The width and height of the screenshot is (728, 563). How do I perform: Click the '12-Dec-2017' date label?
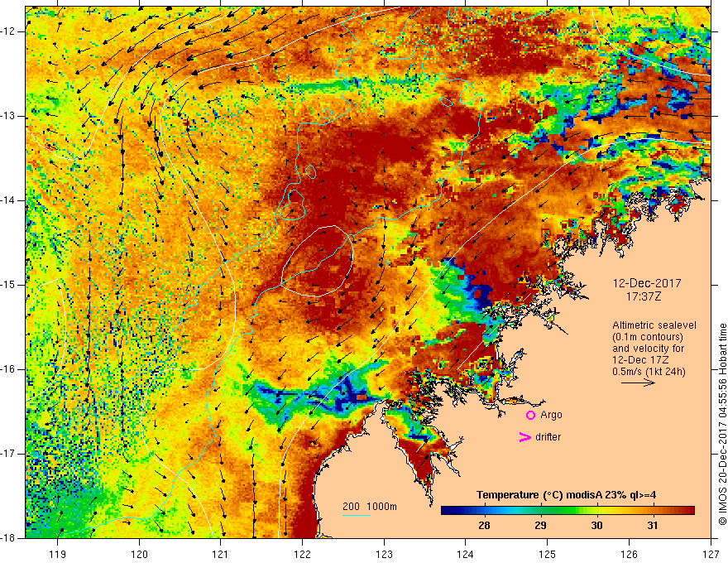(x=647, y=283)
